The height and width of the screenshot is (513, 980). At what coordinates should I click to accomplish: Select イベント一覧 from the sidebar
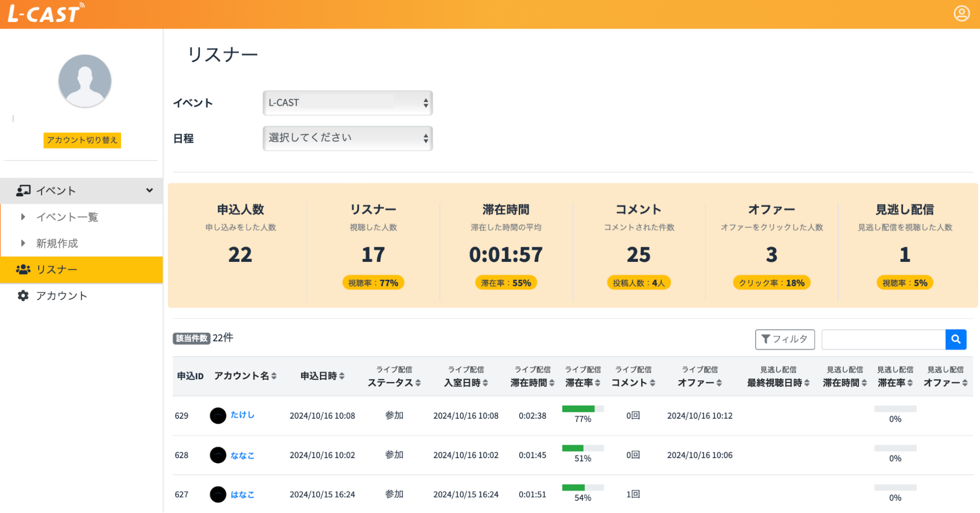coord(67,217)
